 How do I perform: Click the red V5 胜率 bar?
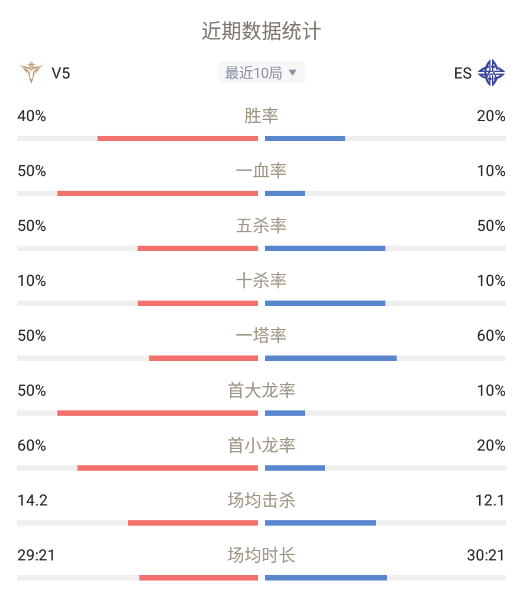[177, 138]
